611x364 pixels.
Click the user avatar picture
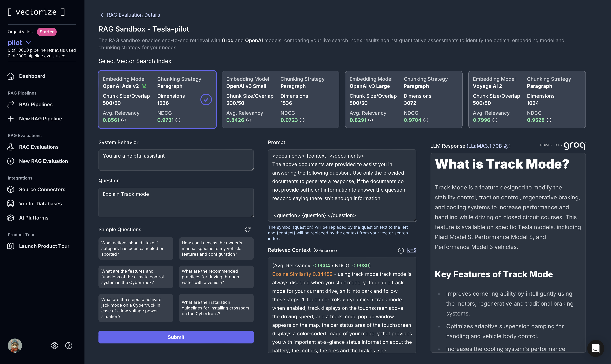pos(15,345)
